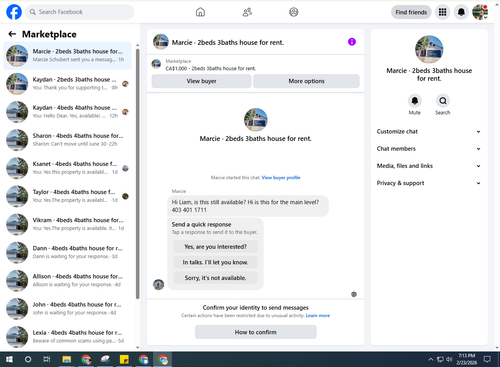This screenshot has height=367, width=500.
Task: Open Sharon 4beds 4baths conversation
Action: click(x=67, y=140)
